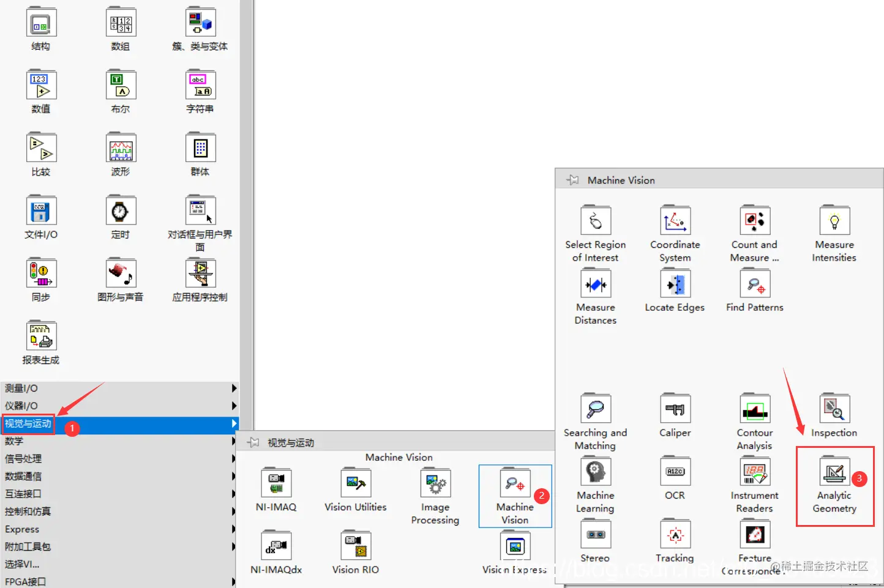The width and height of the screenshot is (884, 588).
Task: Open the 报表生成 palette icon
Action: tap(41, 337)
